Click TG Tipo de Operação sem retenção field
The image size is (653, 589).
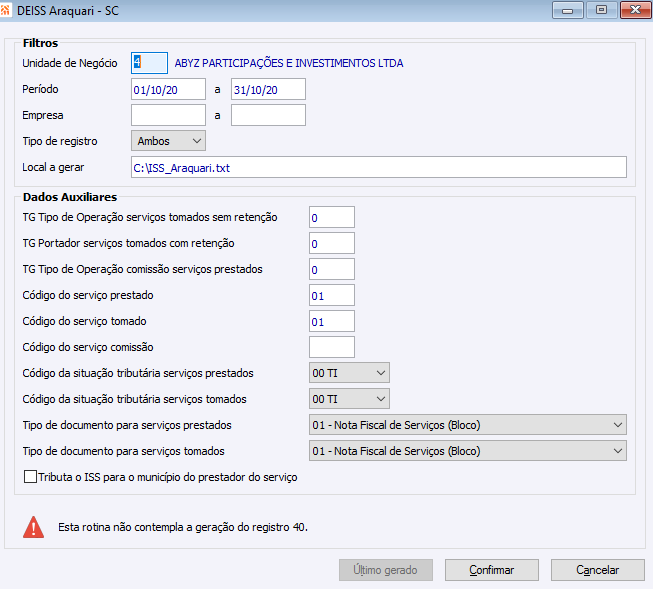(332, 217)
